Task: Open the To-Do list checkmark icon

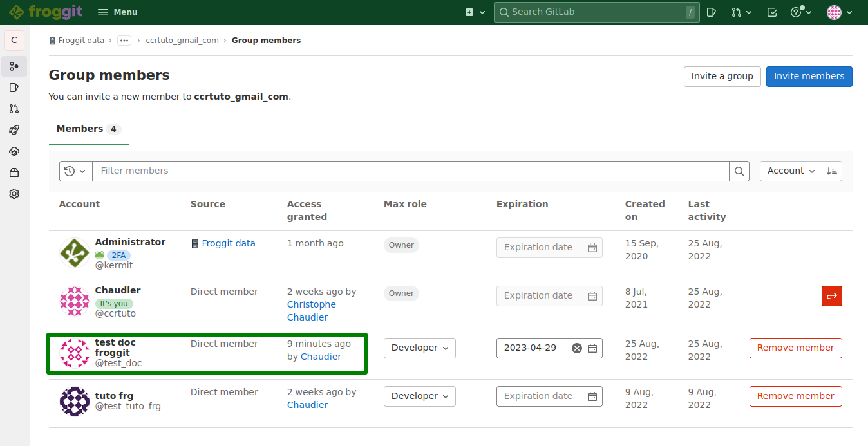Action: click(x=772, y=12)
